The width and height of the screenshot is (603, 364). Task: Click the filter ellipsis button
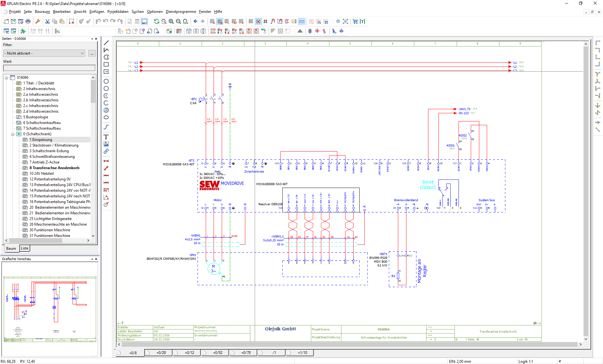tap(92, 53)
